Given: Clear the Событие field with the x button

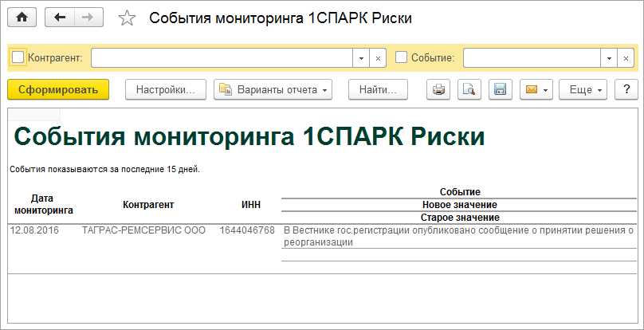Looking at the screenshot, I should tap(626, 58).
